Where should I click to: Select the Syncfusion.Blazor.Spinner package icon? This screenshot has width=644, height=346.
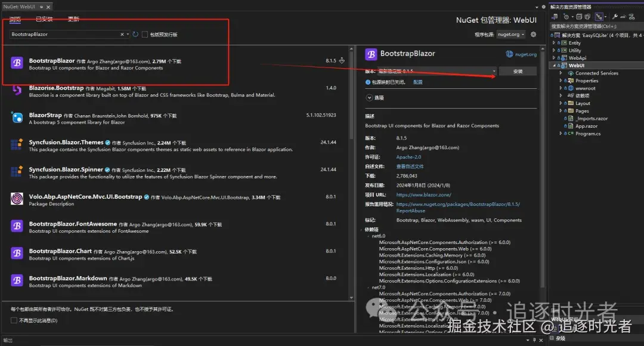17,172
